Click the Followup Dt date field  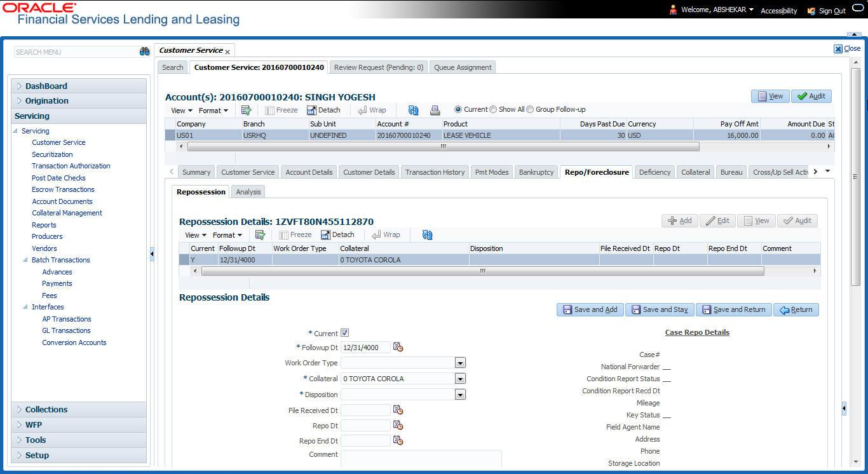366,348
